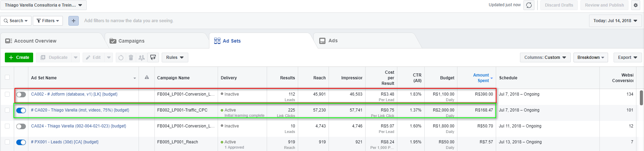Click the refresh data icon
This screenshot has height=151, width=644.
(529, 5)
